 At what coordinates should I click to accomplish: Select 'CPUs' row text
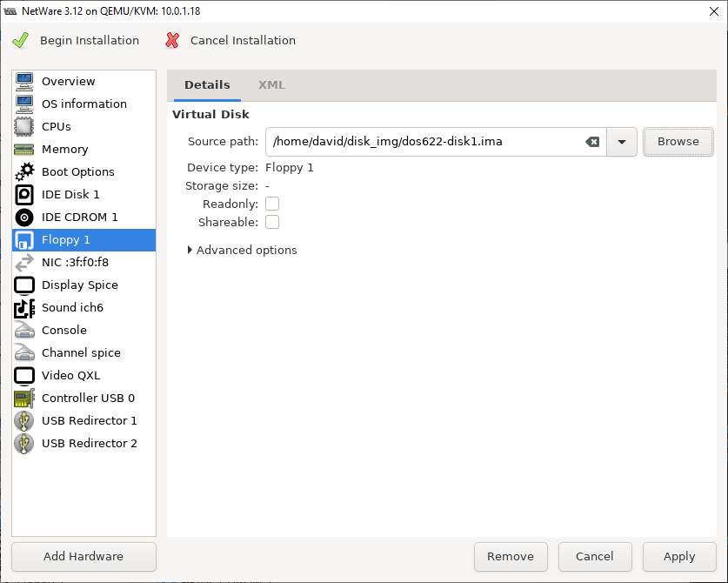pos(57,127)
